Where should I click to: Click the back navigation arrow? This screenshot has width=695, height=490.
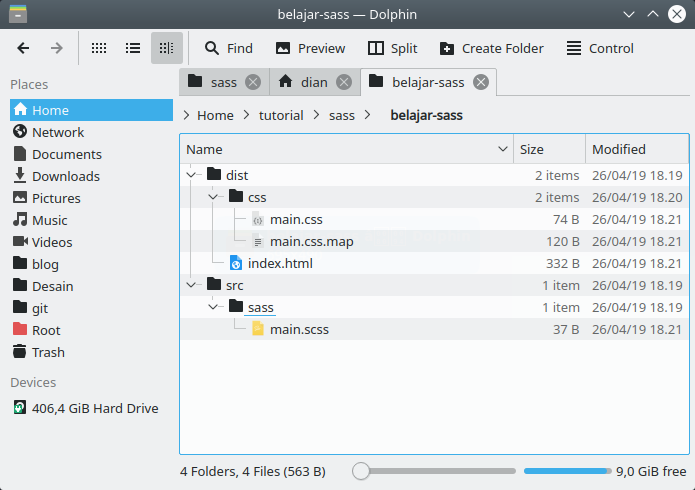coord(23,48)
